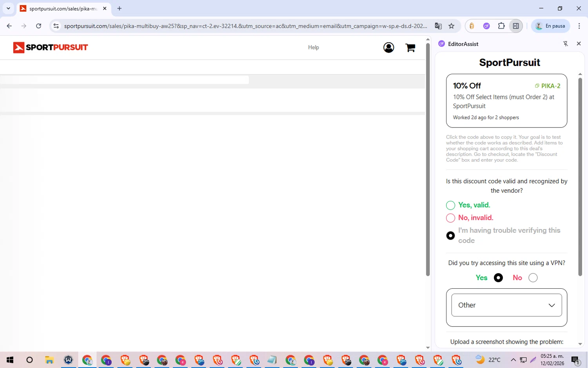Open the browser extensions puzzle icon

click(x=501, y=26)
